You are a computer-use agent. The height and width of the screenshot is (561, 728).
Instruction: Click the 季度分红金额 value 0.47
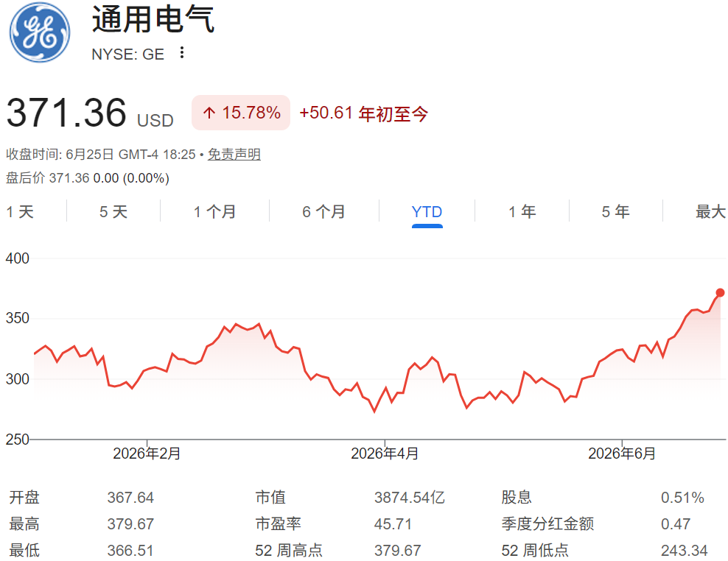pyautogui.click(x=676, y=524)
